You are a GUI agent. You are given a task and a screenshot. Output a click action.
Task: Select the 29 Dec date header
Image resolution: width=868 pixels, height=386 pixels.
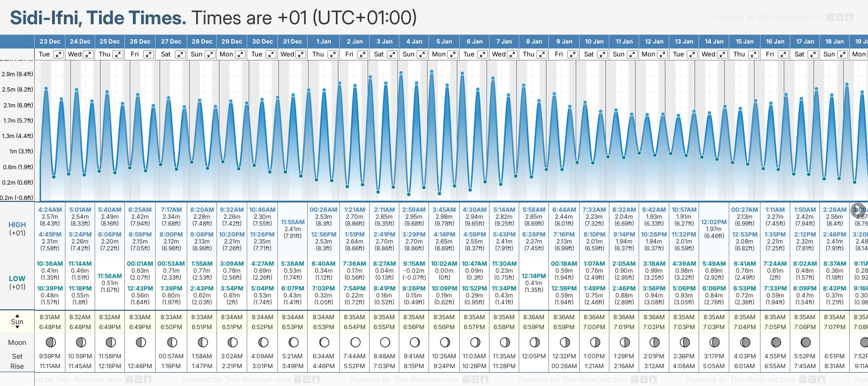coord(232,42)
